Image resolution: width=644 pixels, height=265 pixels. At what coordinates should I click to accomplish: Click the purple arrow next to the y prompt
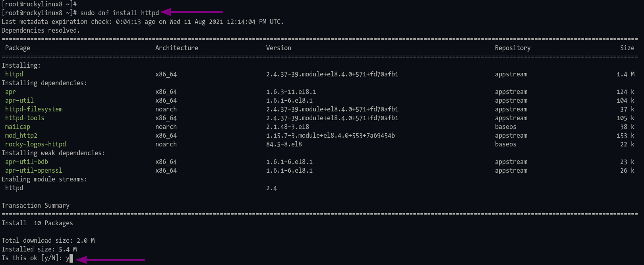click(x=110, y=259)
